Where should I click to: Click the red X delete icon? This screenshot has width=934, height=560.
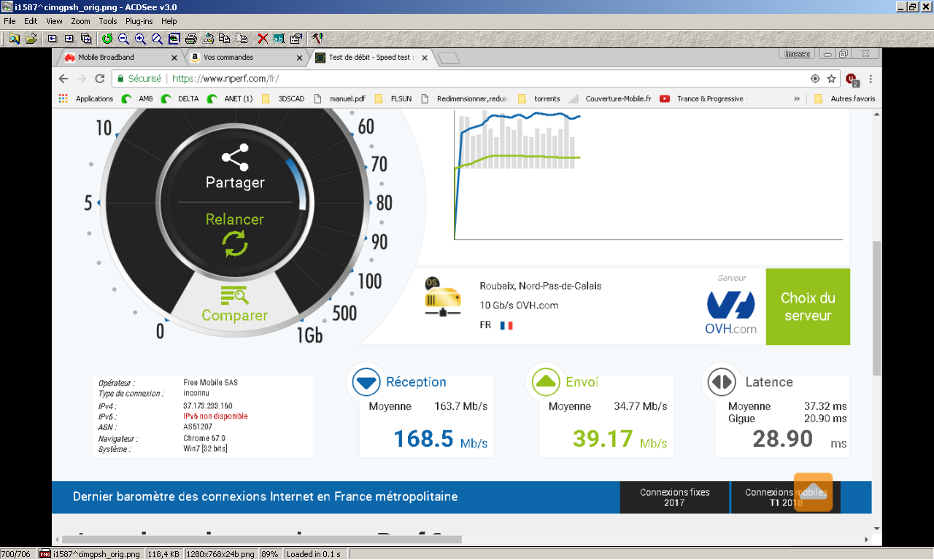(263, 39)
